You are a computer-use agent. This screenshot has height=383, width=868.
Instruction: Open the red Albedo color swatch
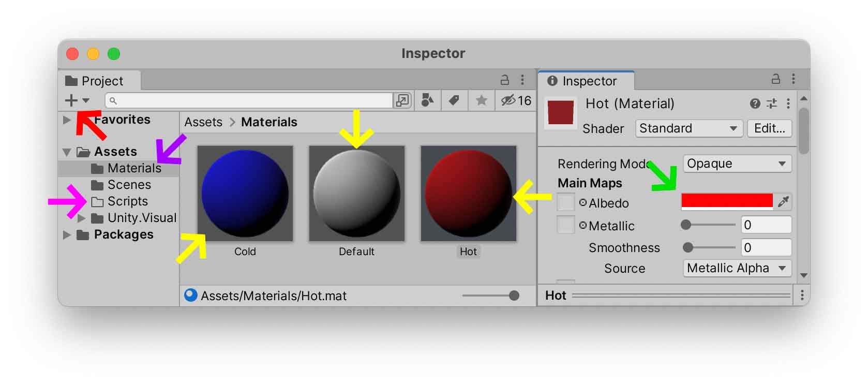coord(727,201)
